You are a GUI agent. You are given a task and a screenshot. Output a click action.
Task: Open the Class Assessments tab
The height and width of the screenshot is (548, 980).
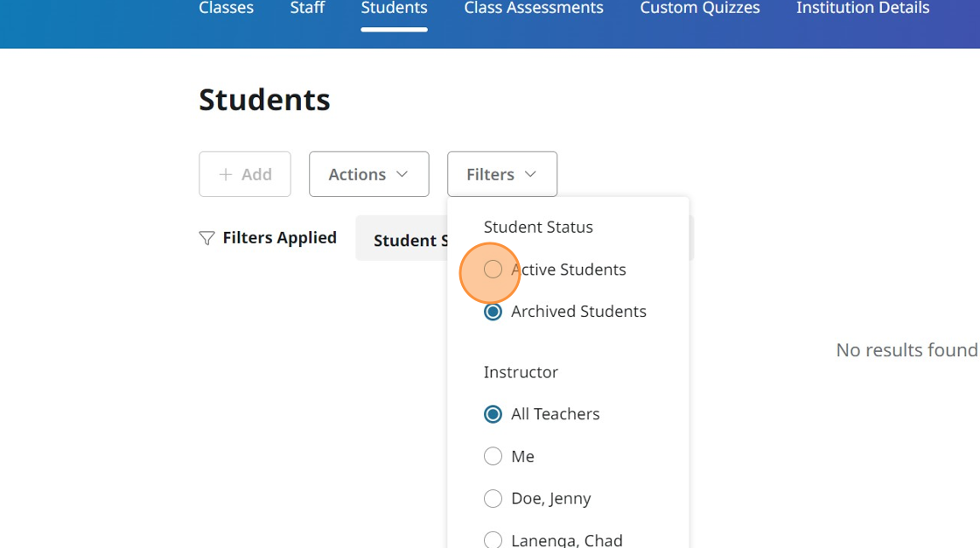pos(533,9)
